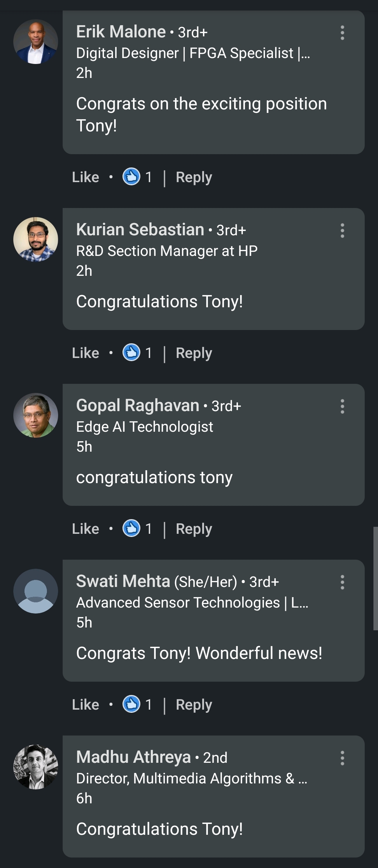Reply to Erik Malone's comment
The height and width of the screenshot is (868, 378).
click(194, 177)
